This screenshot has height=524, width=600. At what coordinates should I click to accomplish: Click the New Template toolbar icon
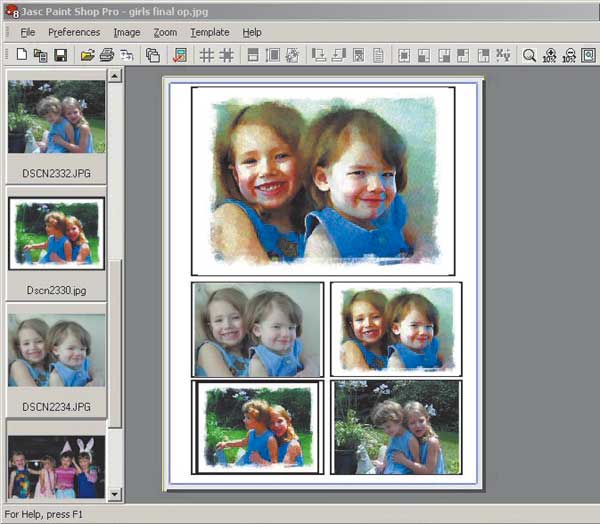pyautogui.click(x=21, y=56)
